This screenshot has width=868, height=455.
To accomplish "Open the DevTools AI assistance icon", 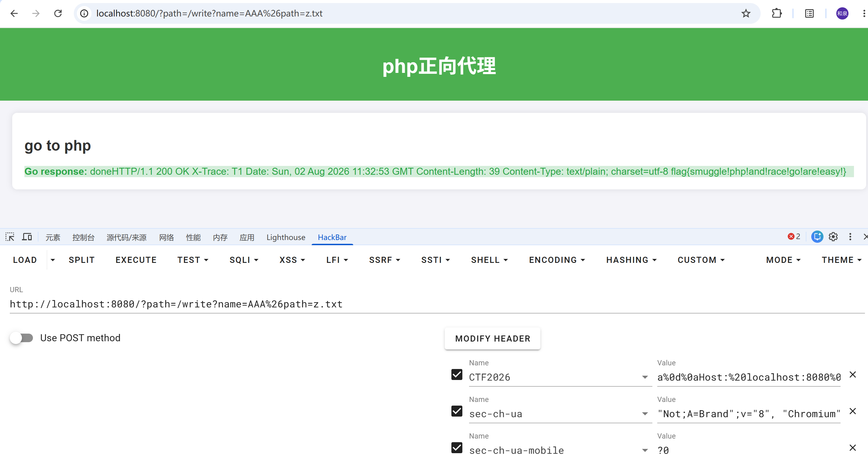I will 817,237.
